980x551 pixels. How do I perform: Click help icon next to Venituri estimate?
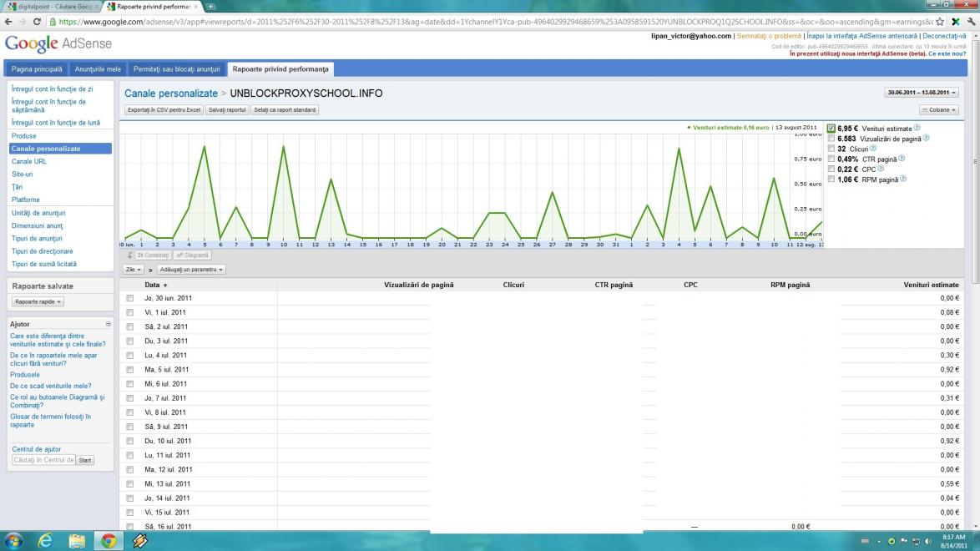pos(917,128)
